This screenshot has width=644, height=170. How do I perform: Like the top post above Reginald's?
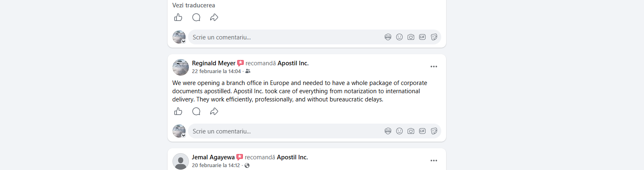[x=178, y=17]
